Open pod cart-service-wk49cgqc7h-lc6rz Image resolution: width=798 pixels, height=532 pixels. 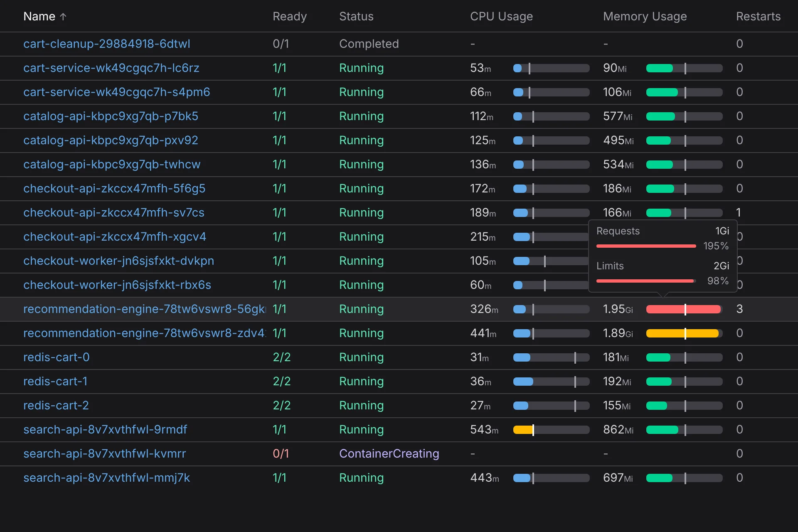click(x=111, y=68)
